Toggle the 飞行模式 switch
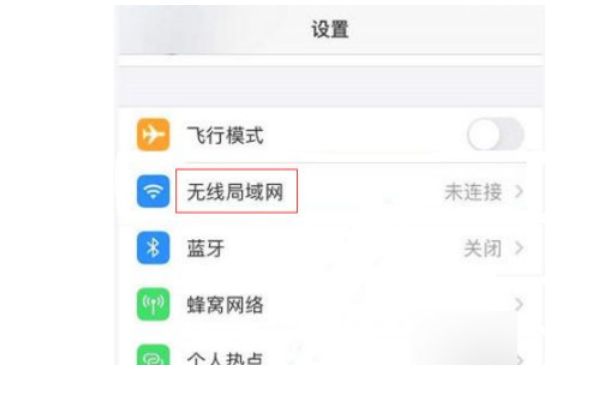 pyautogui.click(x=496, y=135)
